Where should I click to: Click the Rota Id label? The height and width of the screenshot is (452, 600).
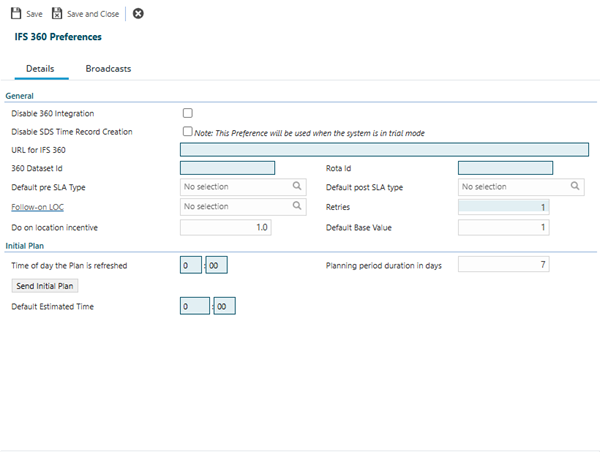338,168
